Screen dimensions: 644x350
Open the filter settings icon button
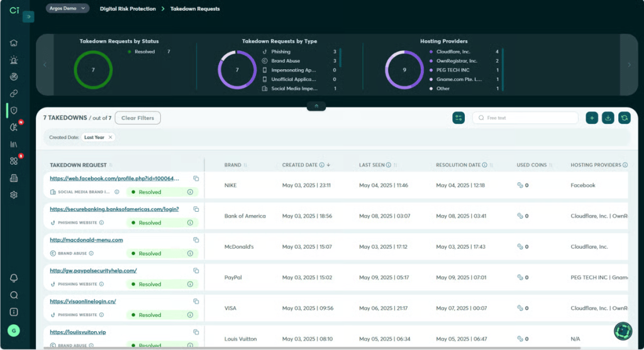point(458,118)
